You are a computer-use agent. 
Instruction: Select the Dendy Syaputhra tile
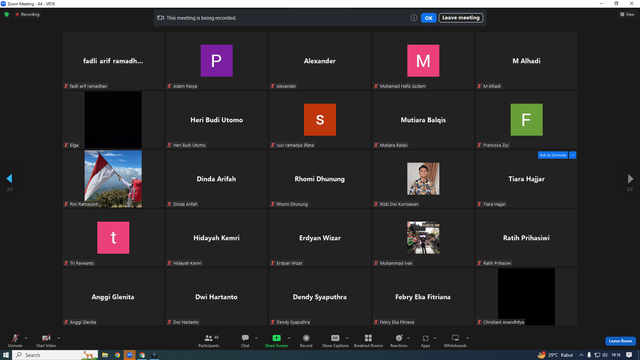point(320,297)
